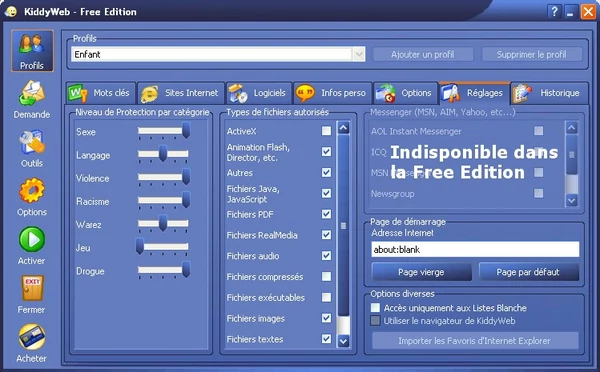Uncheck the Fichiers PDF checkbox
The width and height of the screenshot is (600, 372).
(x=326, y=214)
